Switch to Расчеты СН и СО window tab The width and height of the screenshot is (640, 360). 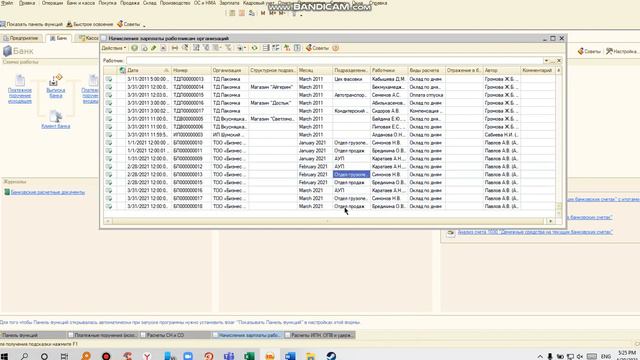coord(175,335)
